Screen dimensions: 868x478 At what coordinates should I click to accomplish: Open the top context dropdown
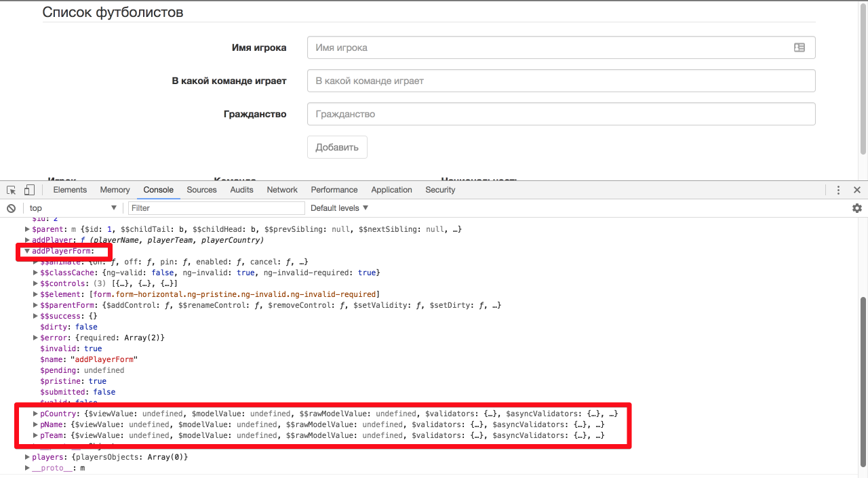(72, 208)
